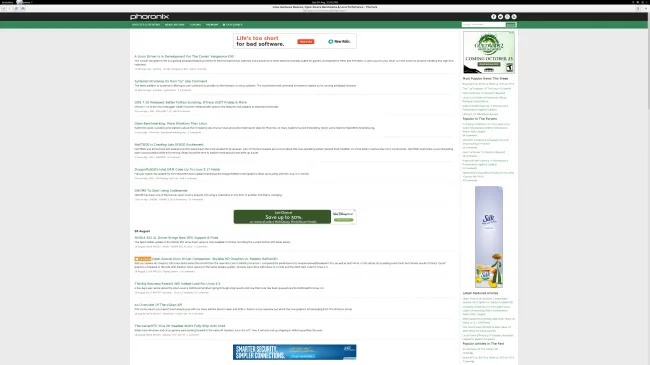The height and width of the screenshot is (365, 650).
Task: Open the Forums nav item
Action: (x=195, y=25)
